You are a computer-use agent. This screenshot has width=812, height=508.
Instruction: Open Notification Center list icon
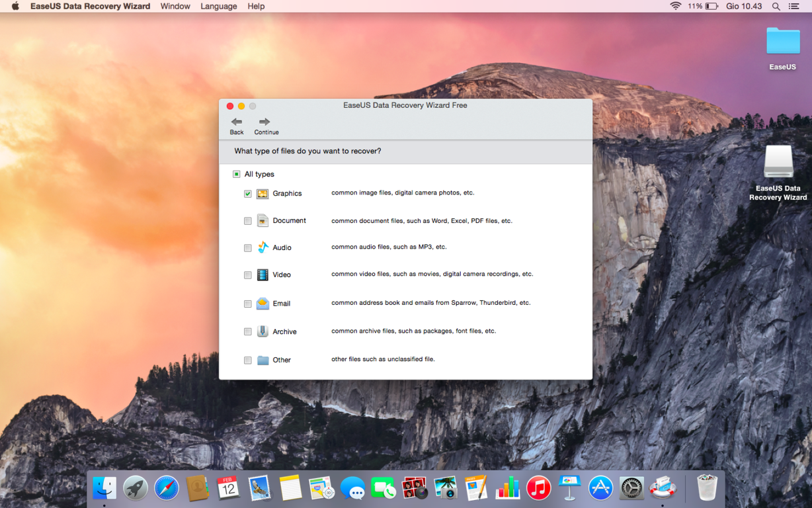794,6
